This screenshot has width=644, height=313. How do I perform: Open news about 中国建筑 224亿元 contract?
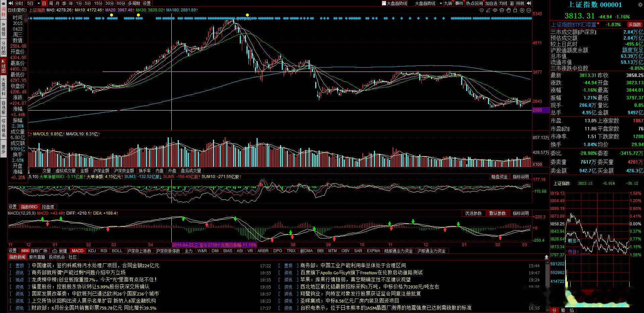click(x=96, y=265)
